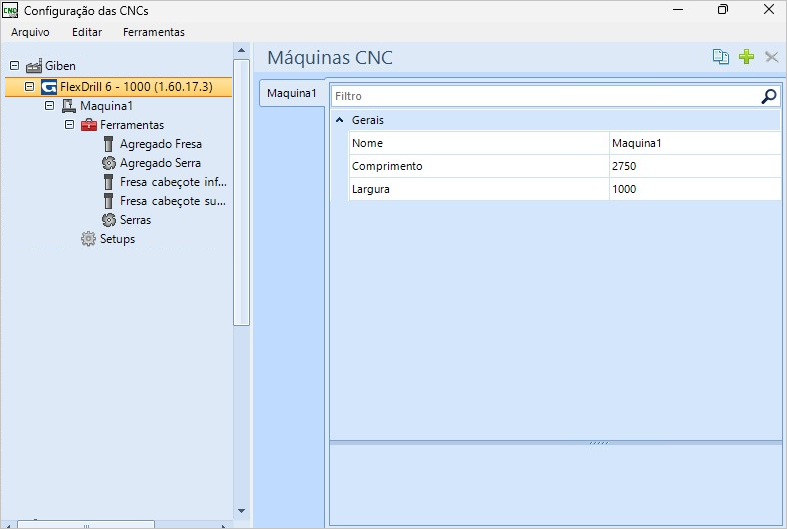
Task: Click the Comprimento value 2750
Action: click(x=695, y=166)
